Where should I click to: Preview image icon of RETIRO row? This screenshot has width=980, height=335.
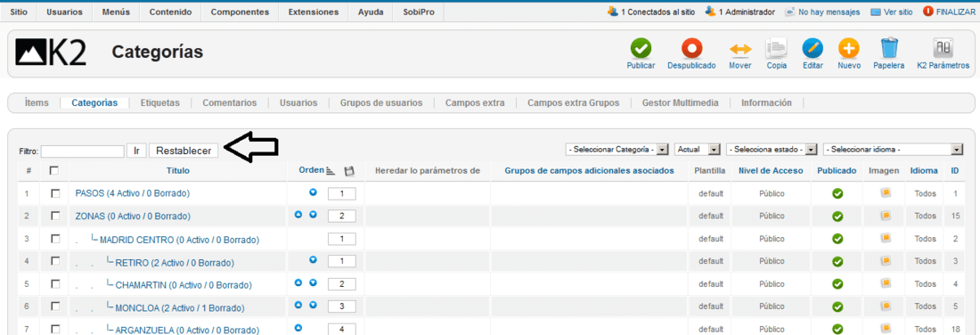coord(885,261)
